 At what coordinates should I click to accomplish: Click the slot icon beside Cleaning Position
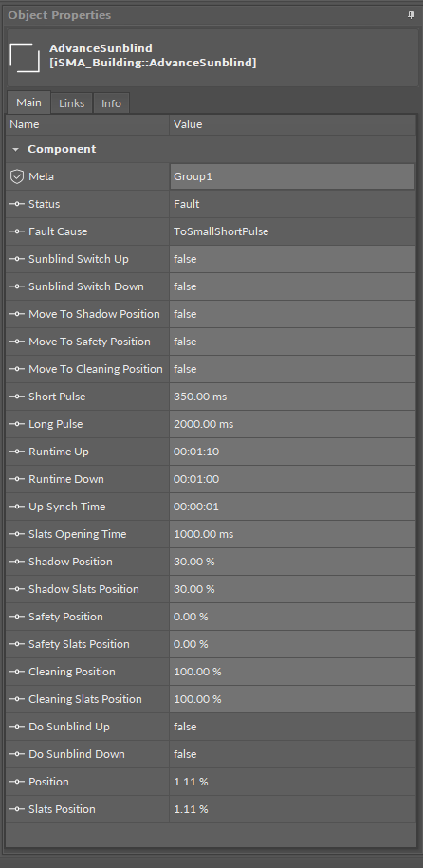tap(17, 672)
